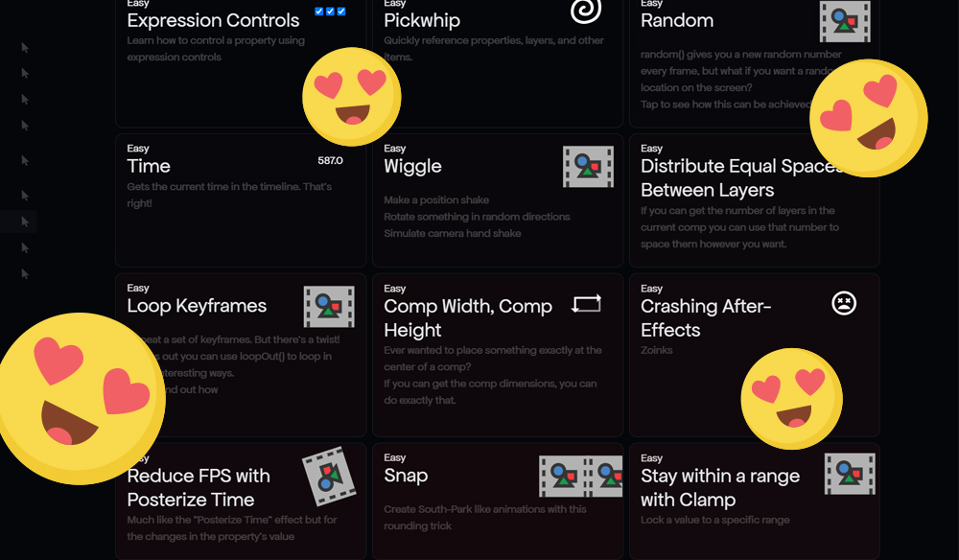Open the Time expression card
The height and width of the screenshot is (560, 959).
[241, 200]
